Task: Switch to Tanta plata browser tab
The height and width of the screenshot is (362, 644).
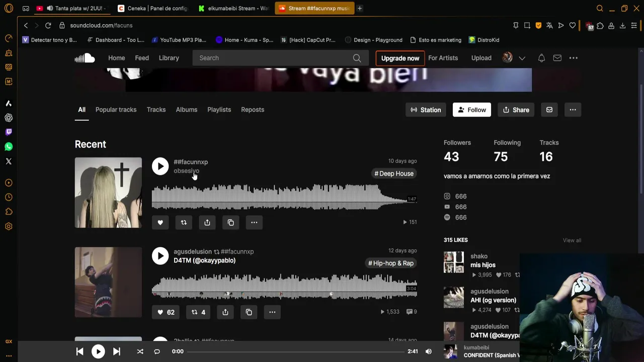Action: 72,8
